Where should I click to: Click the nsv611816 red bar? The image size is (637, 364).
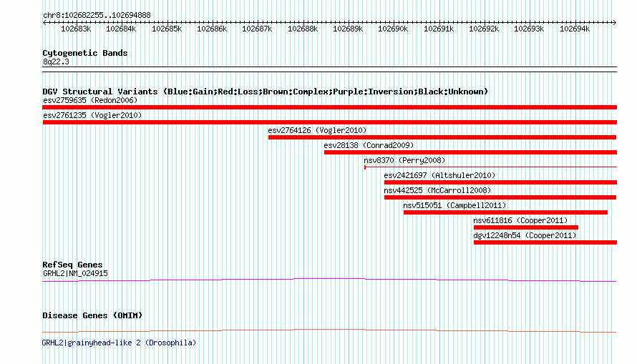click(525, 227)
